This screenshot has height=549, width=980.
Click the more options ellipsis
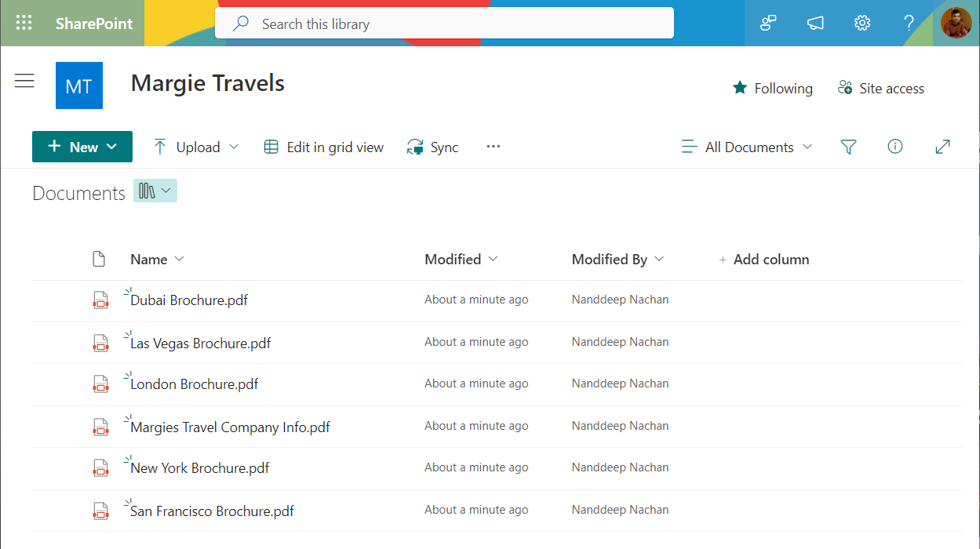(493, 147)
